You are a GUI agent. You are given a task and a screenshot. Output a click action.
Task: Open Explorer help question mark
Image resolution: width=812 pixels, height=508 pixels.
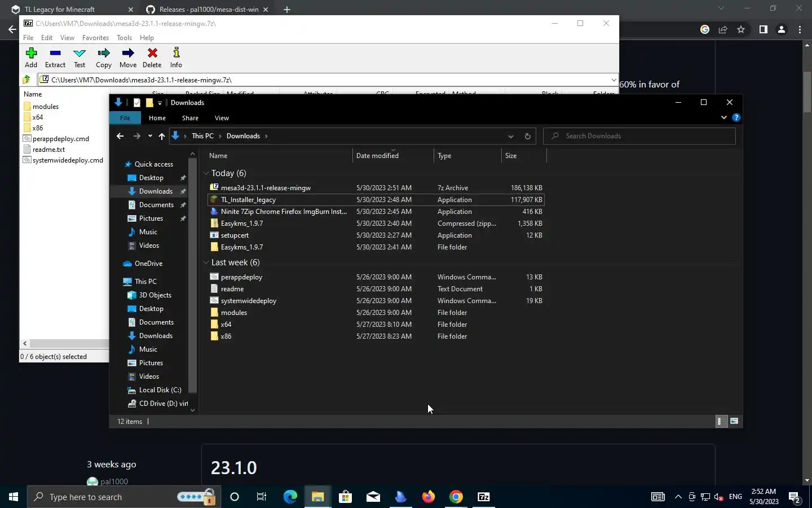pos(736,117)
